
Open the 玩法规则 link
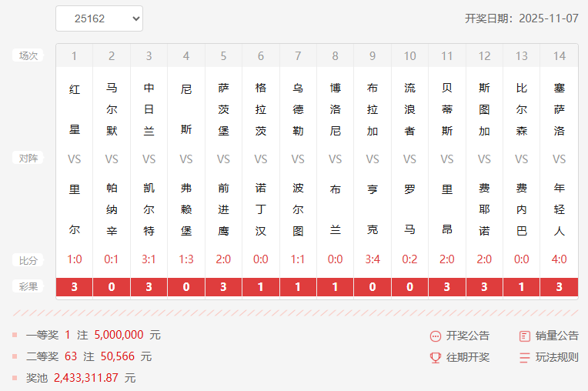(x=557, y=357)
